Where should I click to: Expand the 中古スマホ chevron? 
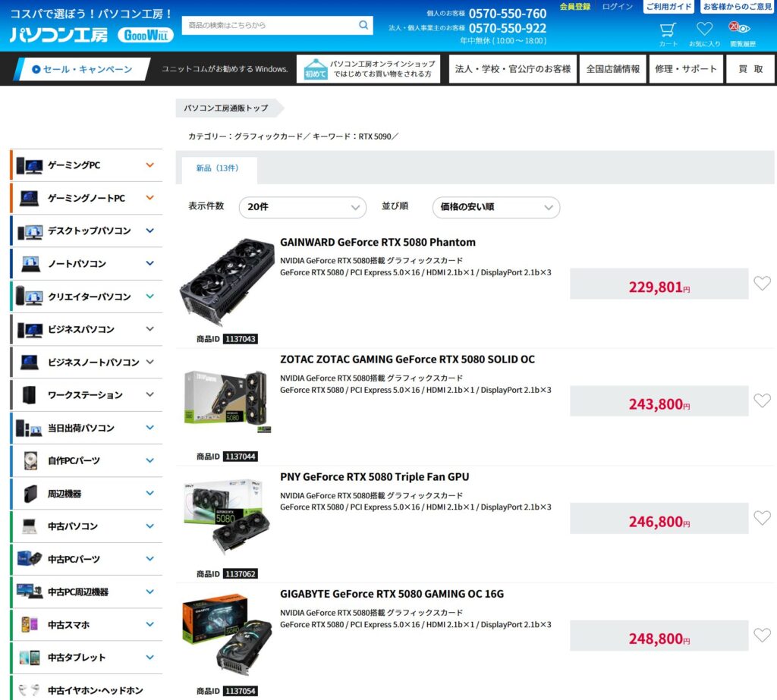click(149, 624)
